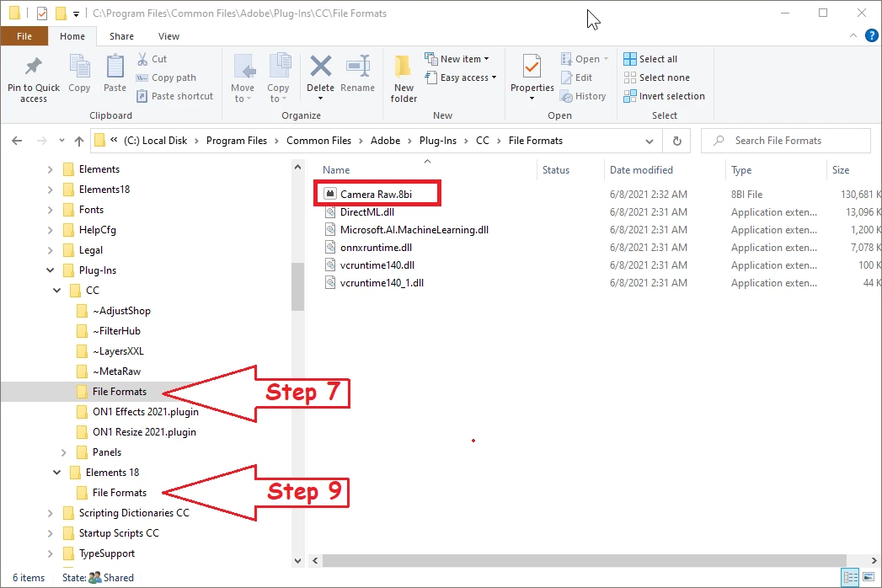Screen dimensions: 882x588
Task: Go back with the Back arrow
Action: 17,141
